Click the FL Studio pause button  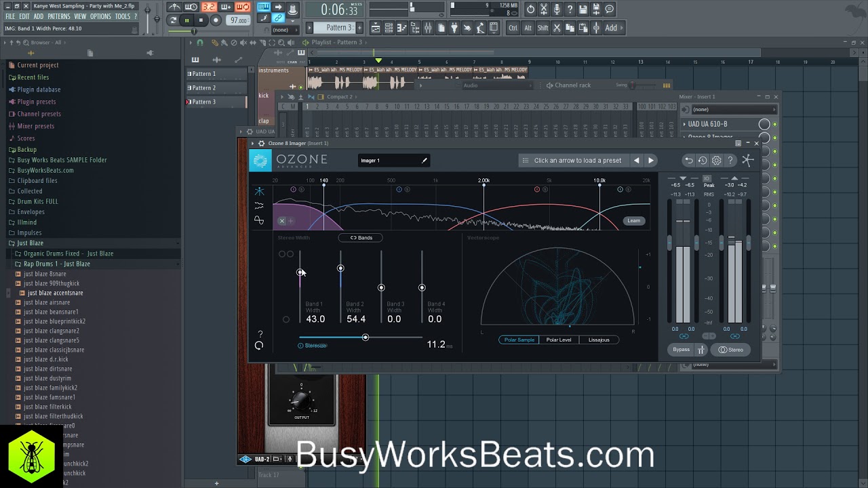[186, 20]
